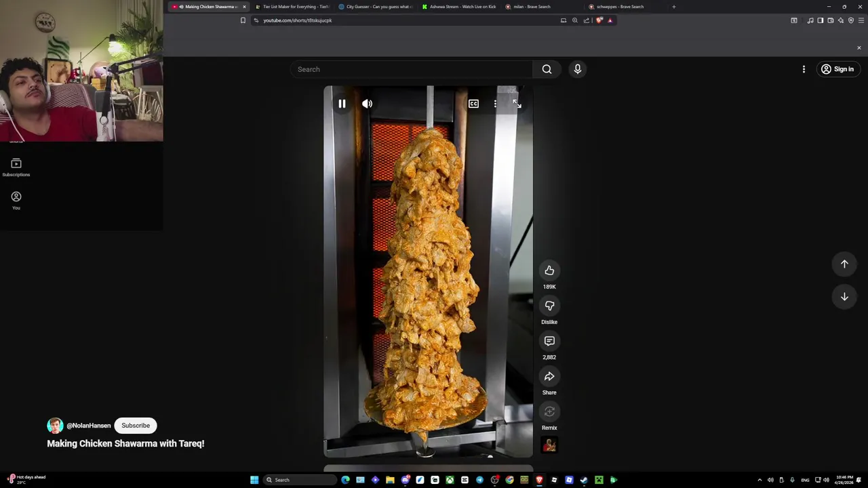Open Brave Wallet

tap(831, 20)
